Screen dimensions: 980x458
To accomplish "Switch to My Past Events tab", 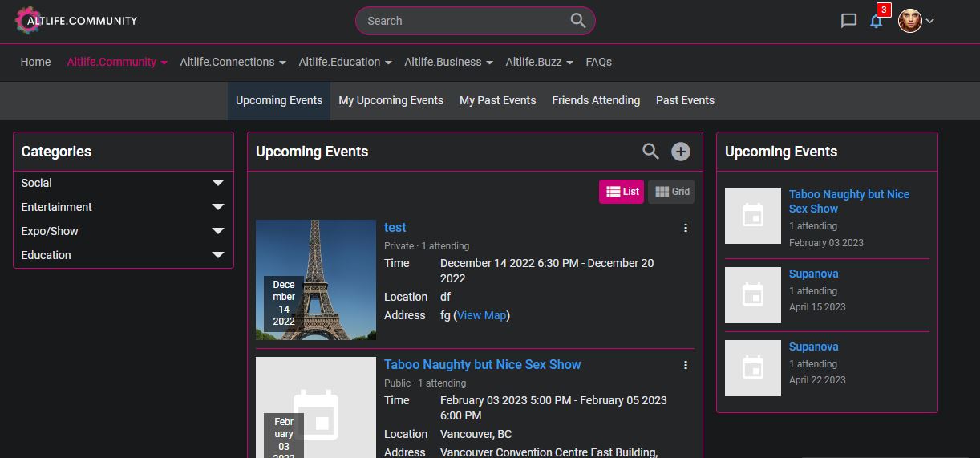I will pyautogui.click(x=497, y=100).
